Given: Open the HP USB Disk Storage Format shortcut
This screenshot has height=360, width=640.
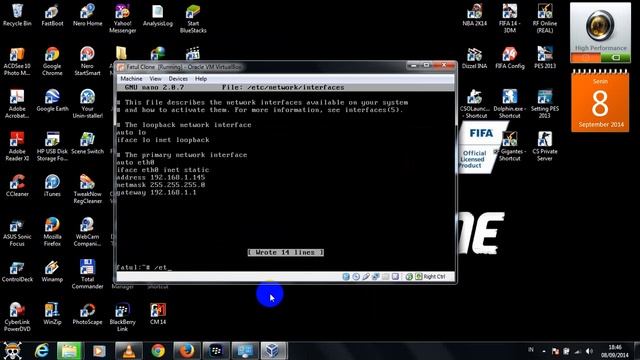Looking at the screenshot, I should coord(52,146).
